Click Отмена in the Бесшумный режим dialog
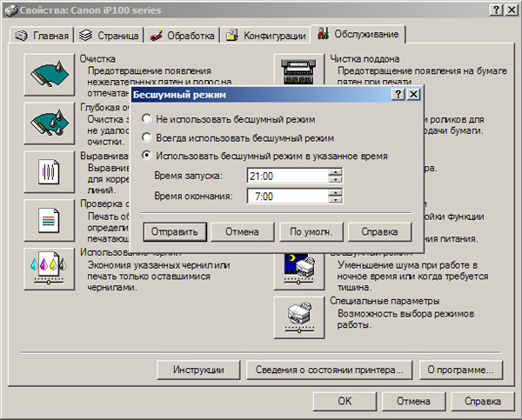522x420 pixels. point(243,232)
